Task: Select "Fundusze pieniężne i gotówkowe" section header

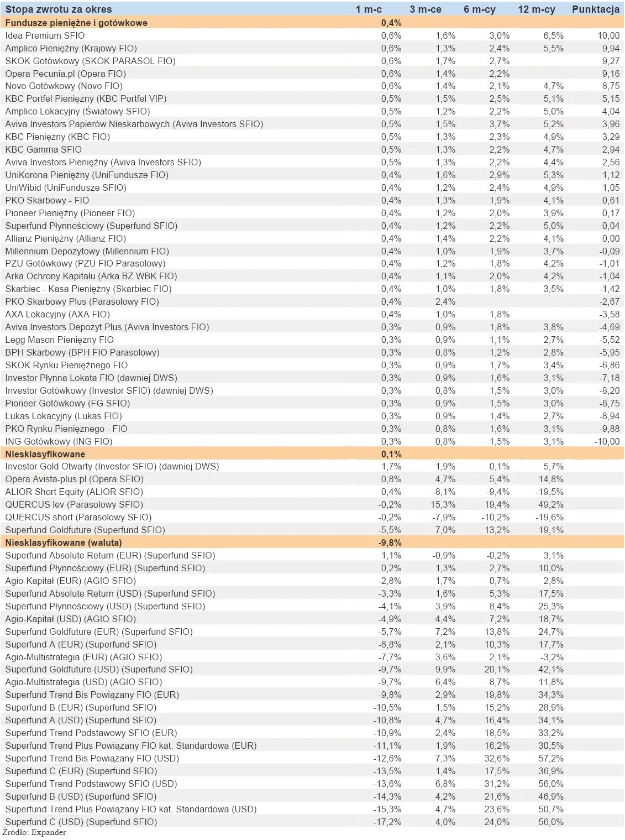Action: coord(76,23)
